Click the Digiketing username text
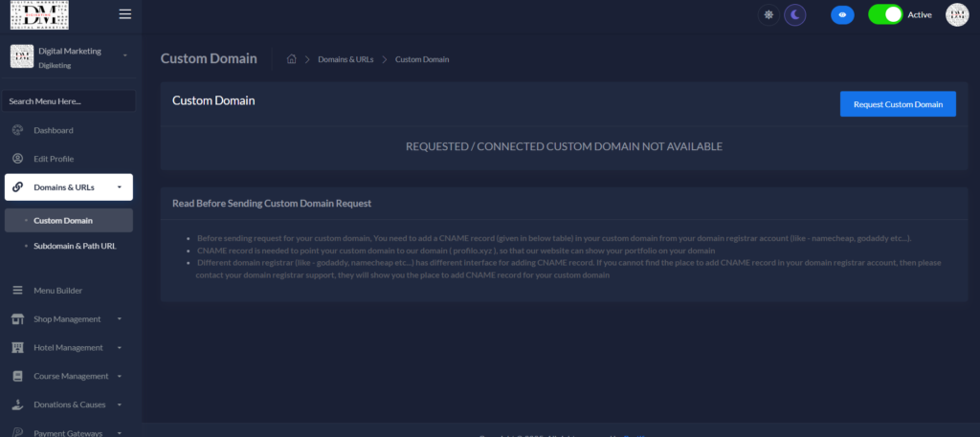The image size is (980, 437). (x=55, y=65)
